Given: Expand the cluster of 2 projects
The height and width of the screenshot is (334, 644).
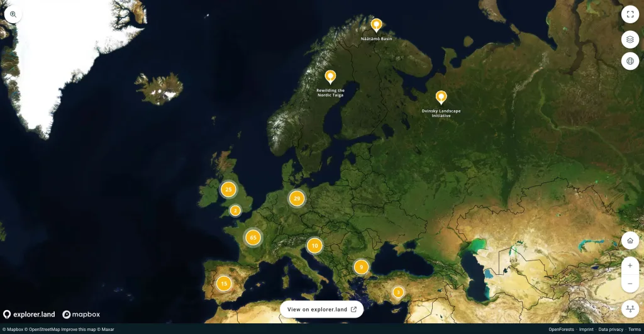Looking at the screenshot, I should 235,211.
